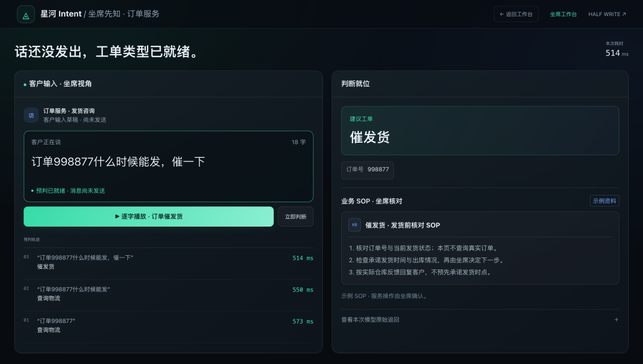
Task: Click SOP step 2 检查承诺发货时间与出库情况
Action: 427,260
